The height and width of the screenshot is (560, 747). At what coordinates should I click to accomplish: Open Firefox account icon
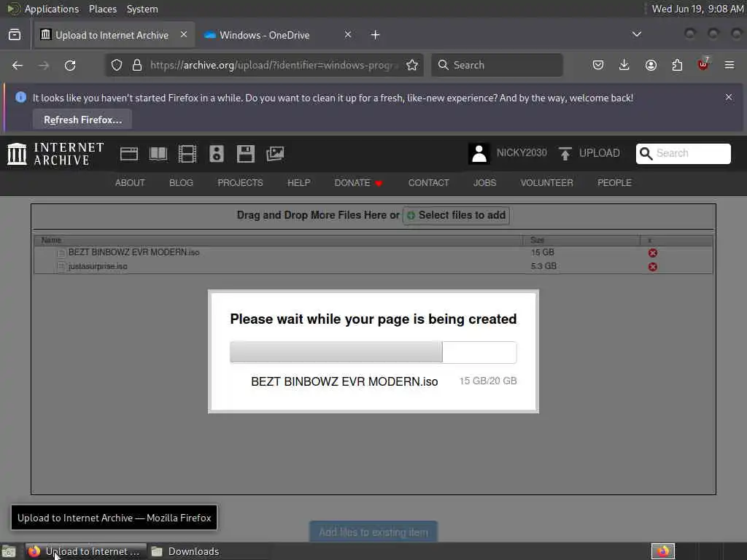point(651,65)
